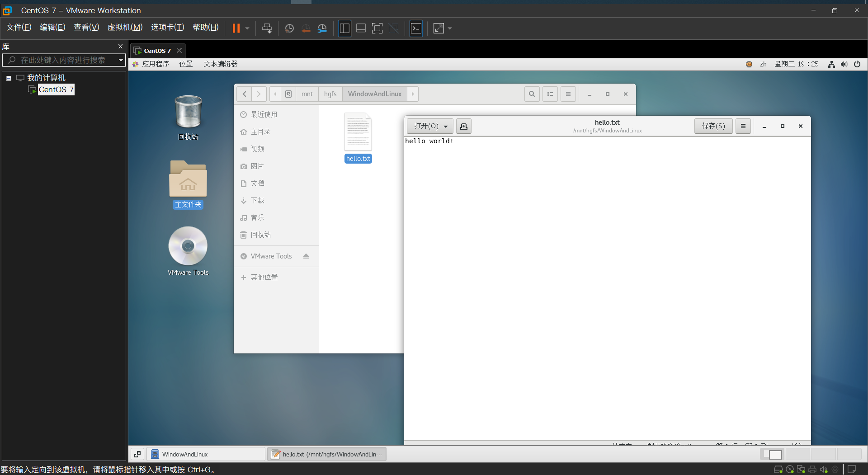
Task: Collapse the 我的计算机 tree node
Action: (9, 78)
